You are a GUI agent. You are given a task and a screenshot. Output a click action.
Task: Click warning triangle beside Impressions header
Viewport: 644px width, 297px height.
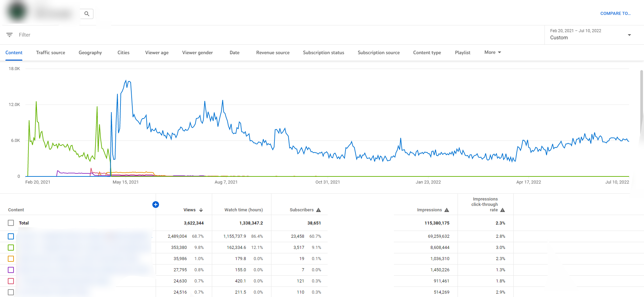coord(447,210)
